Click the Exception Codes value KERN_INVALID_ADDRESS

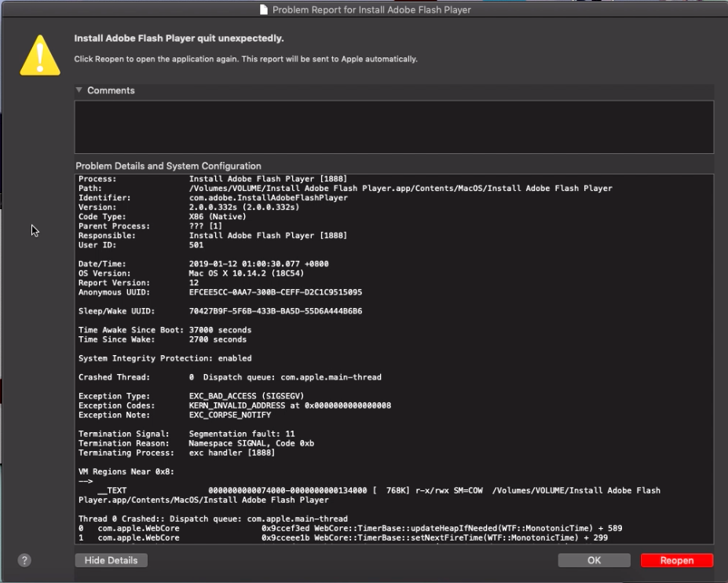(290, 405)
